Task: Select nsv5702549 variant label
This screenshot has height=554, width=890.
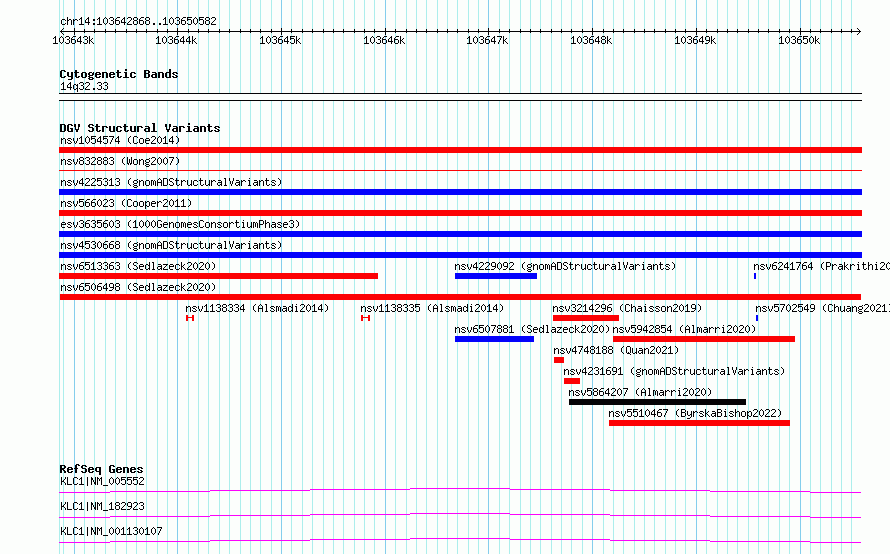Action: [822, 308]
